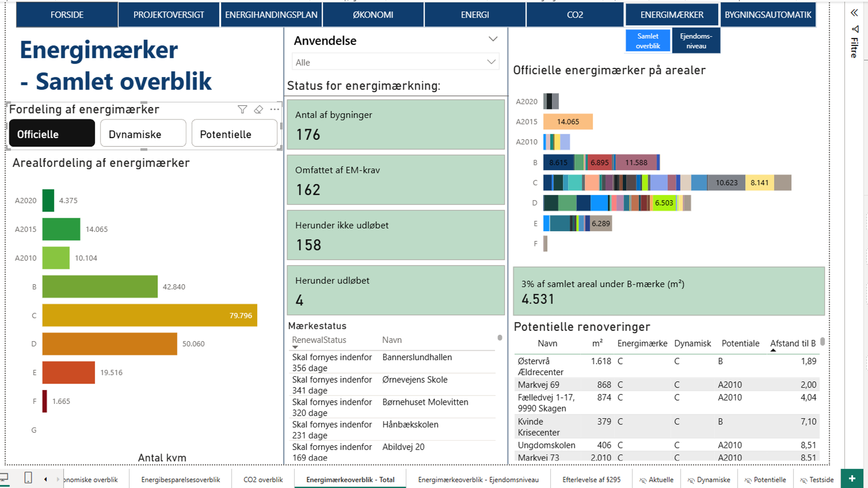
Task: Open the CO2 overblik page tab
Action: 263,479
